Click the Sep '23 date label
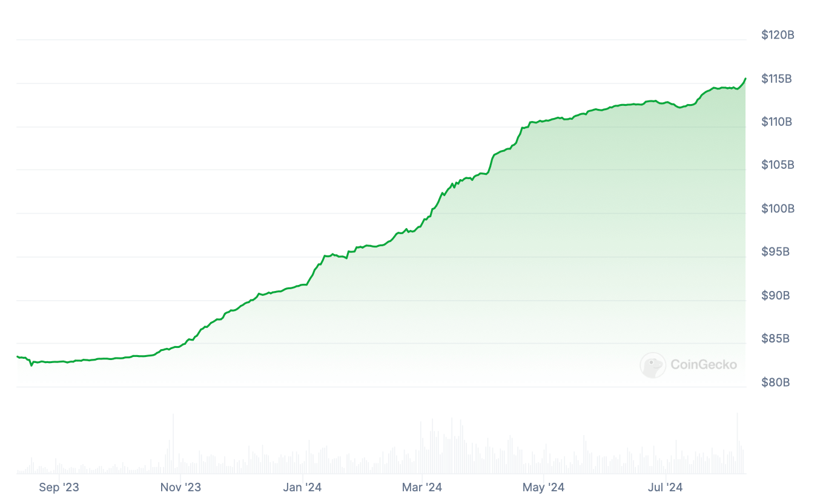This screenshot has width=823, height=504. pos(59,487)
